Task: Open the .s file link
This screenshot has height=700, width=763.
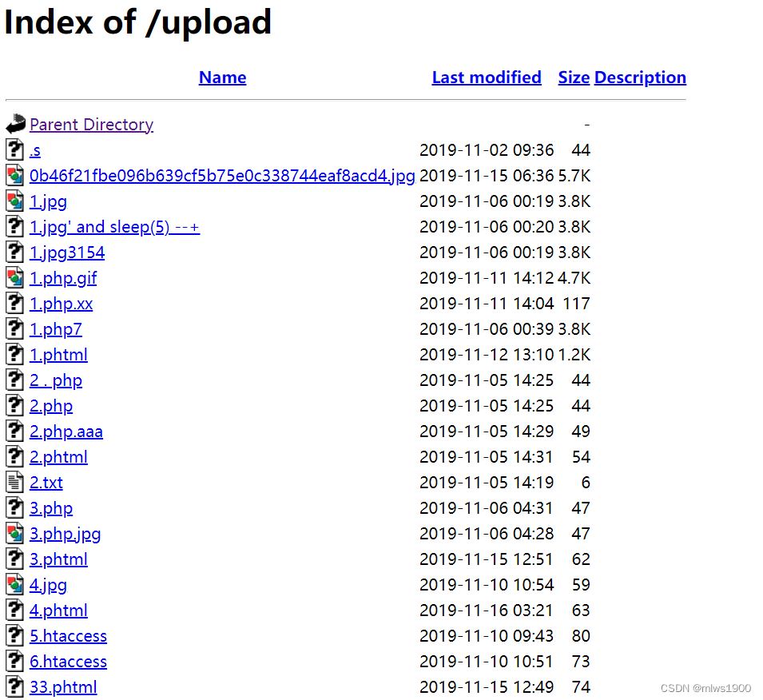Action: pos(35,150)
